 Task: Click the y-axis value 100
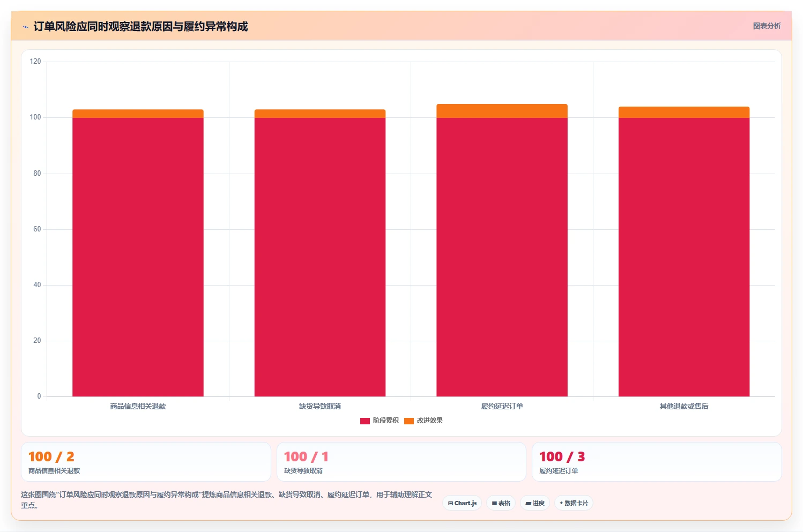35,117
